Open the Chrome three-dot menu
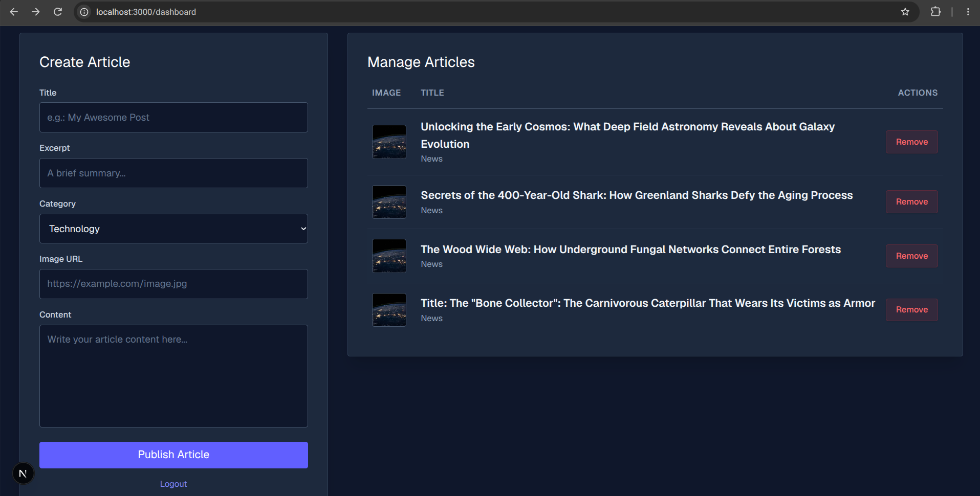The image size is (980, 496). 968,12
